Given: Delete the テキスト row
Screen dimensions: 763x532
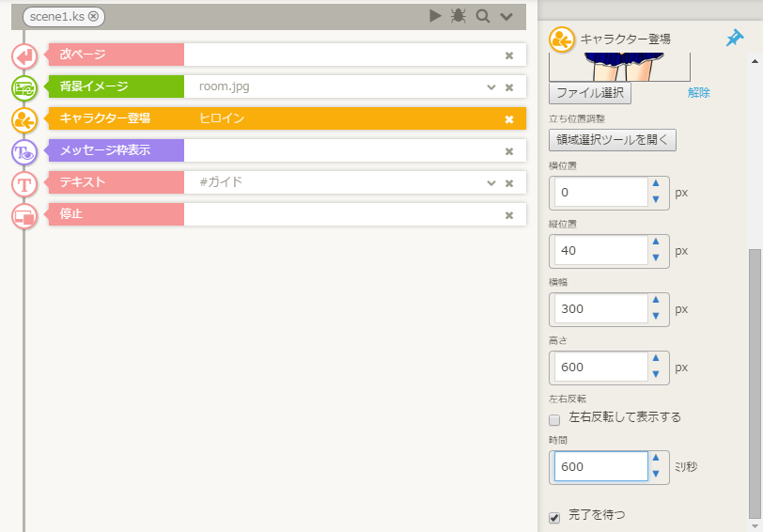Looking at the screenshot, I should (x=509, y=183).
